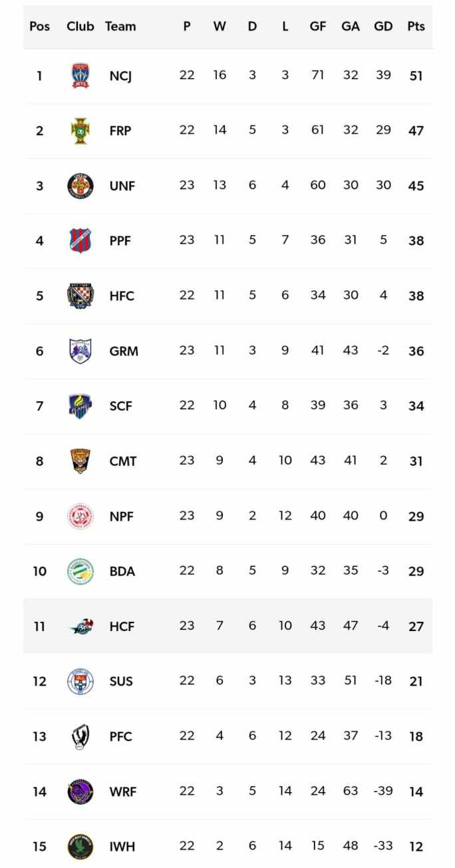This screenshot has height=868, width=455.
Task: Click the GD column header
Action: (x=383, y=27)
